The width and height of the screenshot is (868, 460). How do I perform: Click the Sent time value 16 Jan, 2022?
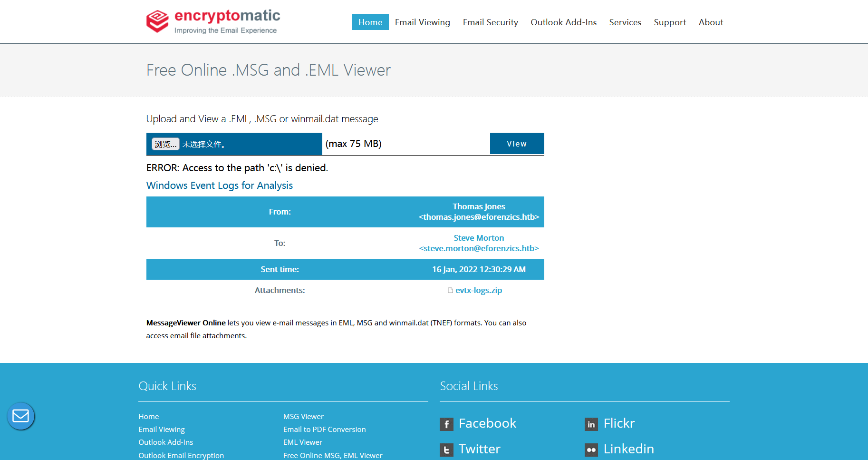479,269
